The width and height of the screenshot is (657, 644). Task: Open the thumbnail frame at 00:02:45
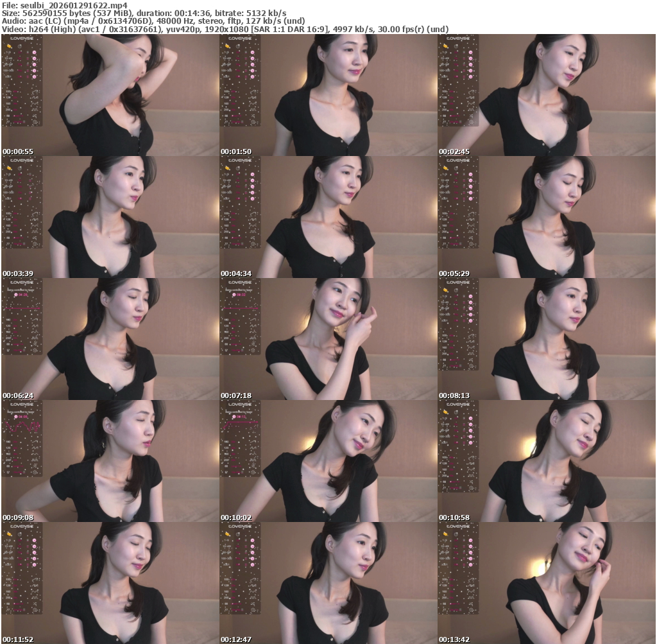pos(547,95)
